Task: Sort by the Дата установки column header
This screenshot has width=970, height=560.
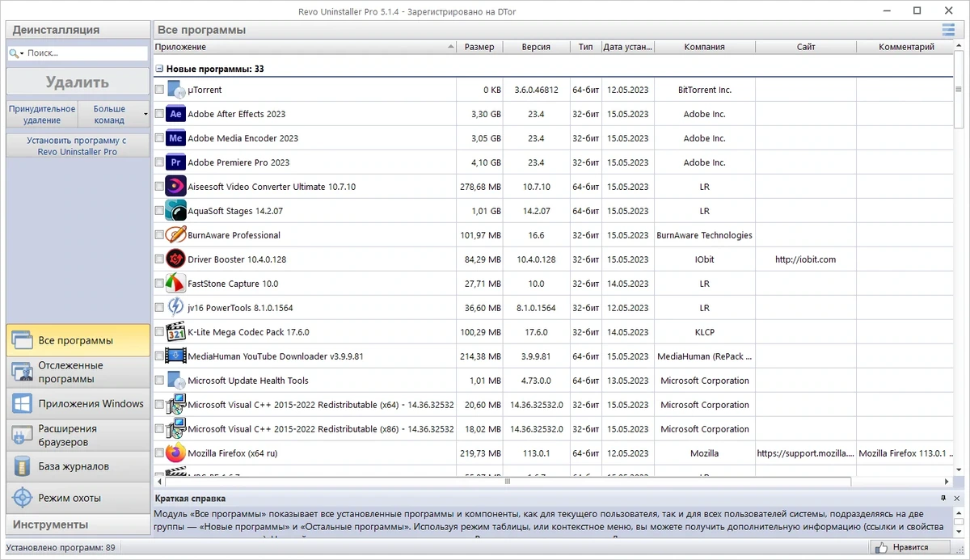Action: tap(627, 47)
